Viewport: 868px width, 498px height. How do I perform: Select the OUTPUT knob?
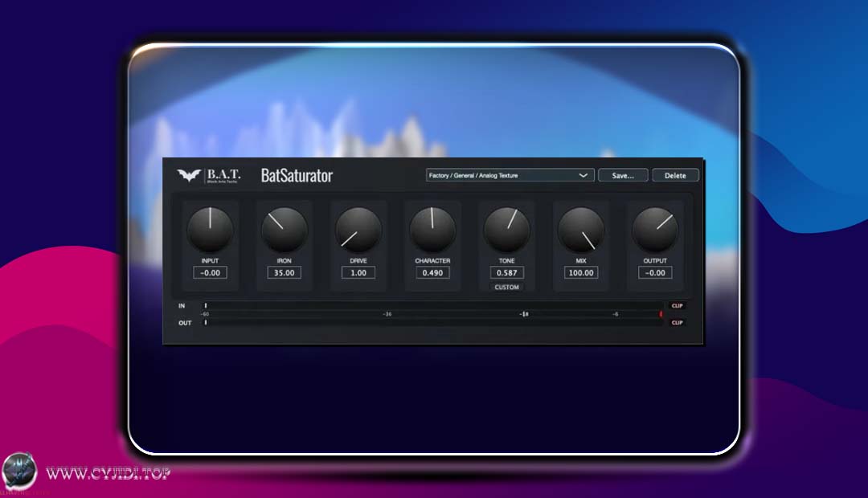point(655,228)
